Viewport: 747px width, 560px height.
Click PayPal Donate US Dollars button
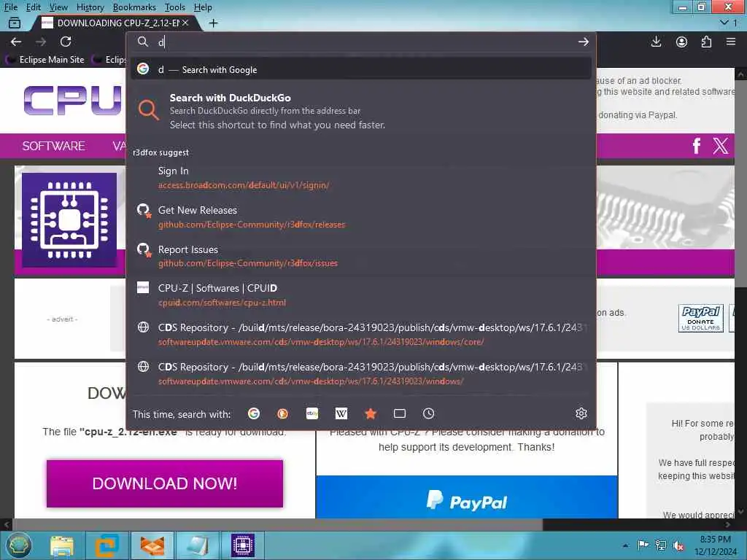[700, 318]
